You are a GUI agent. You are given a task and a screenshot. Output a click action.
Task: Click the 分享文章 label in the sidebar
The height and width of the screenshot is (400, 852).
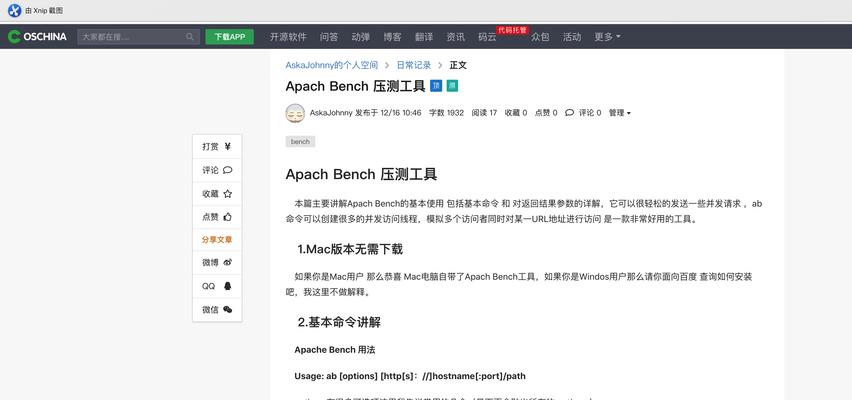[217, 240]
